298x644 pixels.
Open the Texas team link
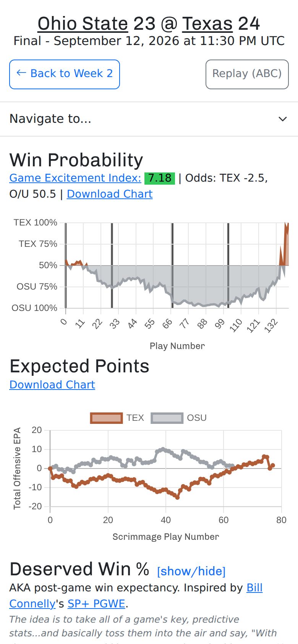207,24
